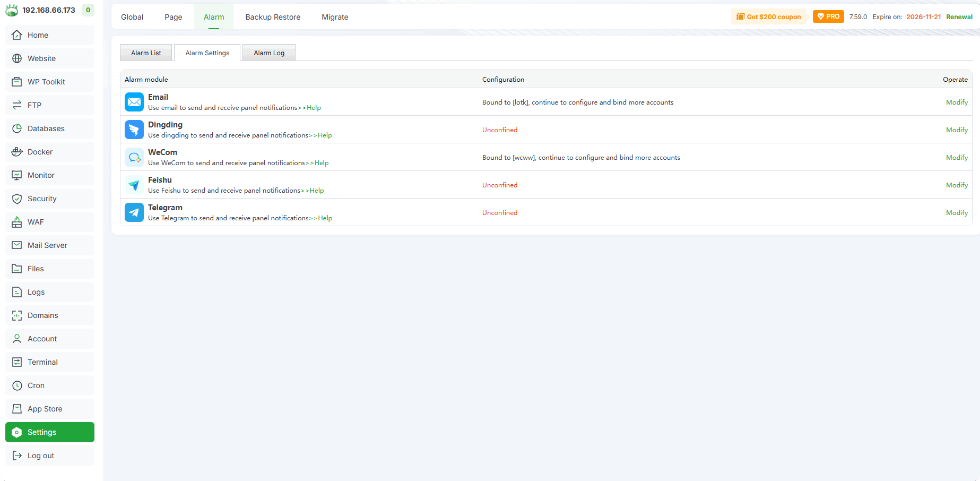The width and height of the screenshot is (980, 481).
Task: Click the Telegram Unconfined status text
Action: (500, 213)
